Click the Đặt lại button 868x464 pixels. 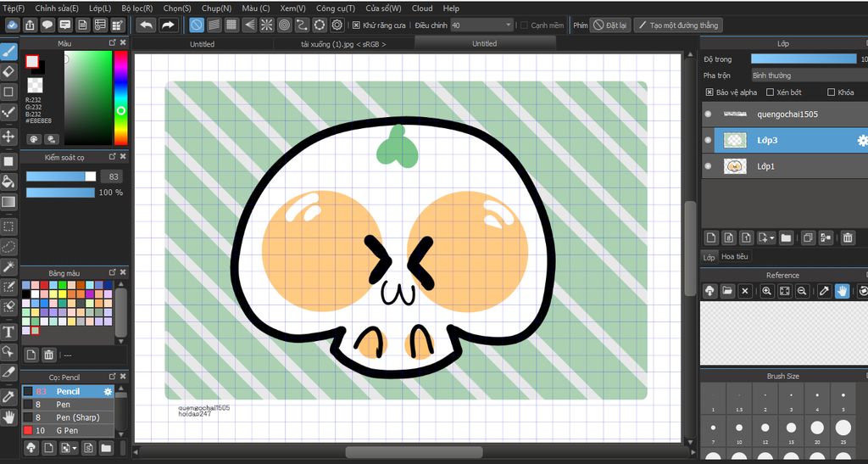610,25
